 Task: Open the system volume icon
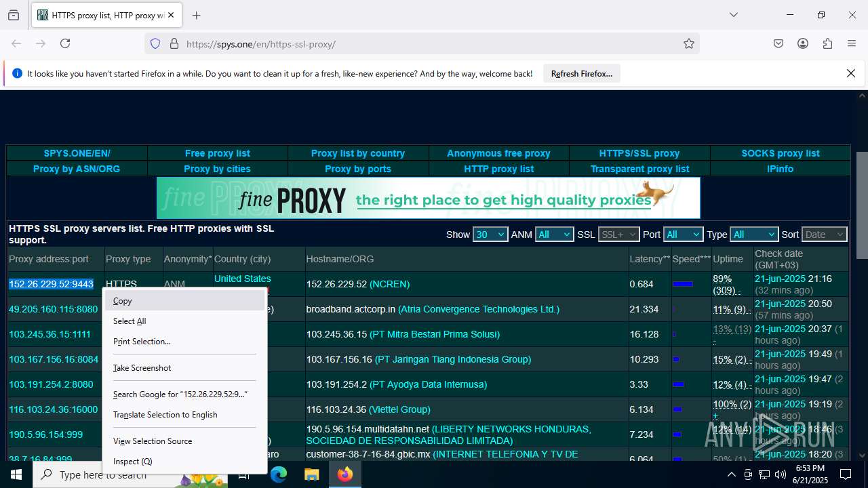click(x=780, y=474)
